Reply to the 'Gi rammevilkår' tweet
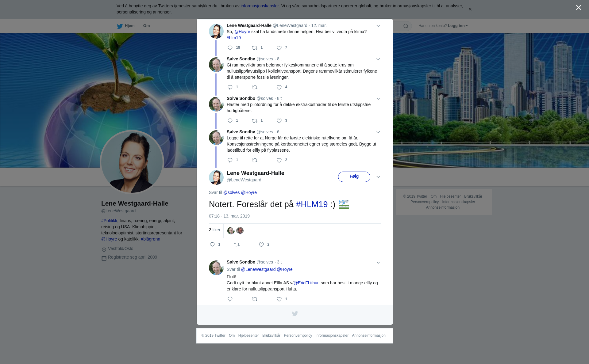The width and height of the screenshot is (589, 364). pos(230,87)
